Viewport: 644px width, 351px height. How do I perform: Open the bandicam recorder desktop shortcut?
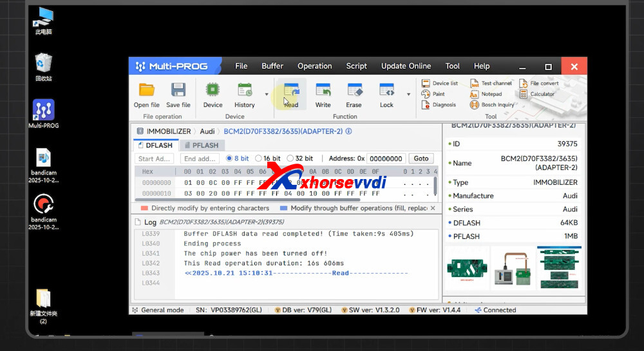click(44, 213)
